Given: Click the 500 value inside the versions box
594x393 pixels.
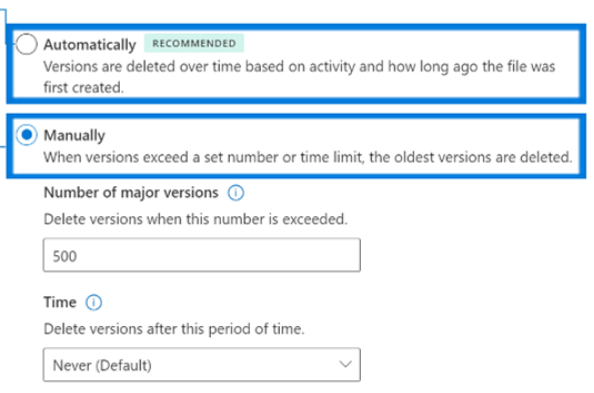Looking at the screenshot, I should tap(65, 256).
